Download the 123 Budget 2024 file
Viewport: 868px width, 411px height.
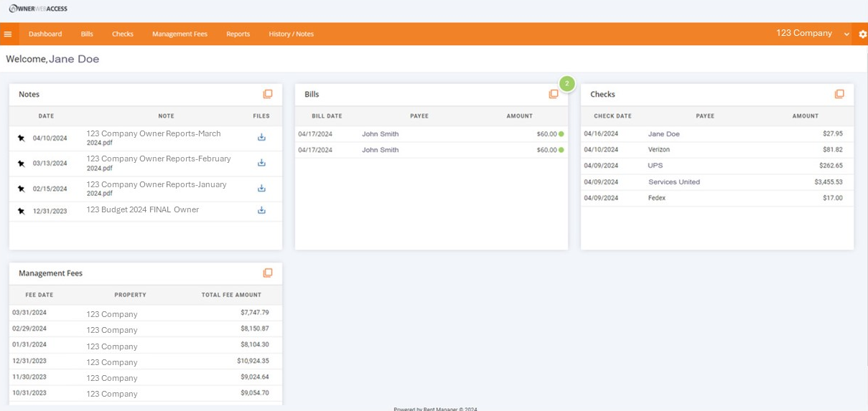click(x=261, y=210)
